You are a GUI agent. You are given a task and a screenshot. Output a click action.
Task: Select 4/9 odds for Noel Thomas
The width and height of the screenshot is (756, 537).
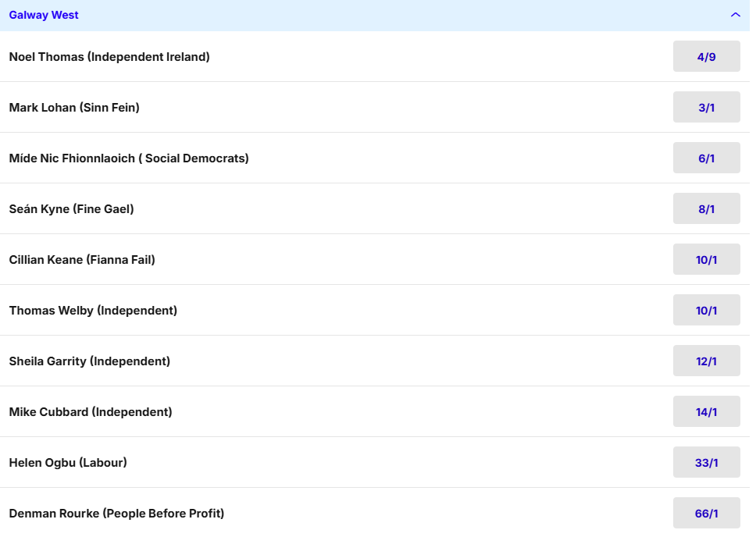[706, 56]
